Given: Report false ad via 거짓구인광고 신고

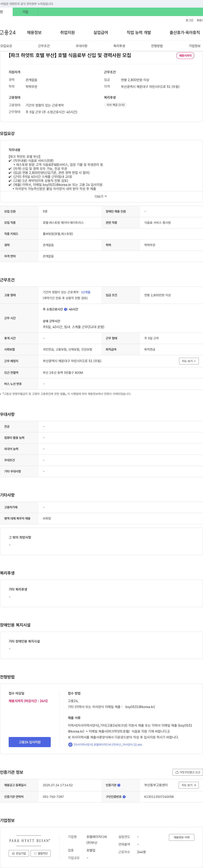Looking at the screenshot, I should pos(188,772).
